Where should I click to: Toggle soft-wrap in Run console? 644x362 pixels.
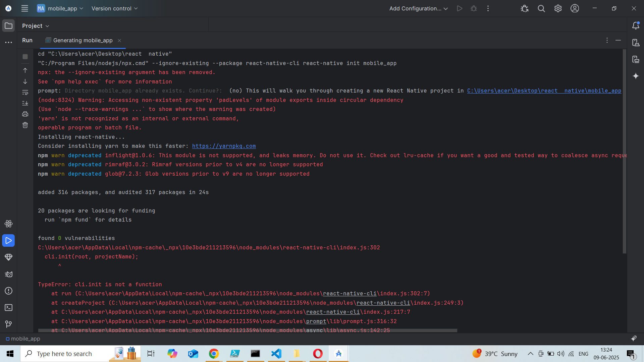click(x=25, y=92)
